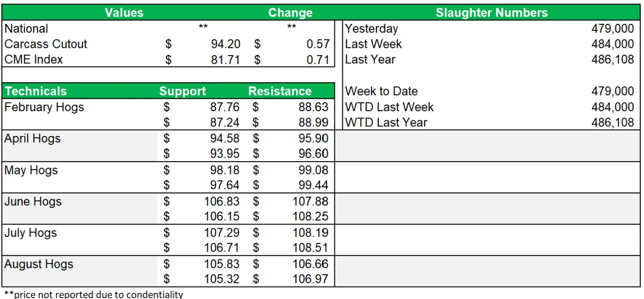Click the Last Week slaughter label

point(373,44)
